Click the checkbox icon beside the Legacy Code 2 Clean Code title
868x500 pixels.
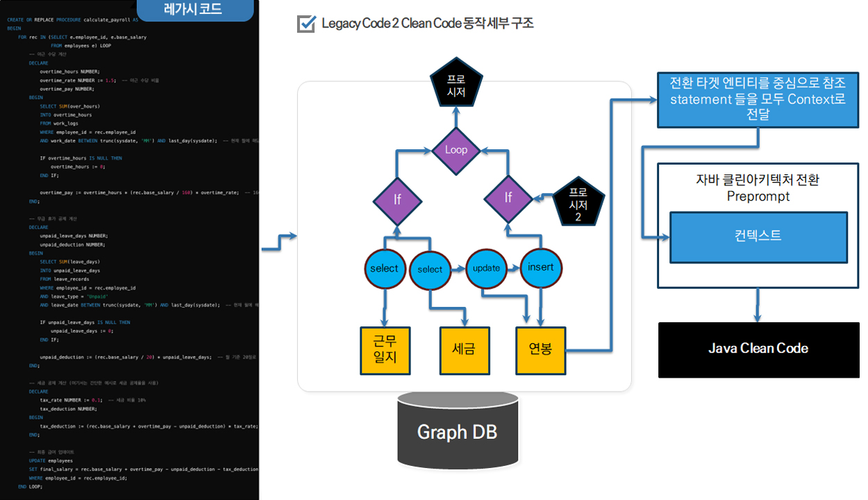click(306, 24)
